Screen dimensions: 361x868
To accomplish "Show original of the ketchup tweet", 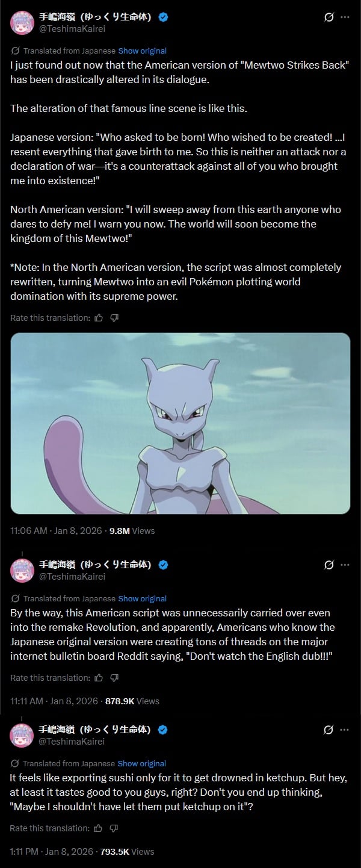I will click(142, 764).
